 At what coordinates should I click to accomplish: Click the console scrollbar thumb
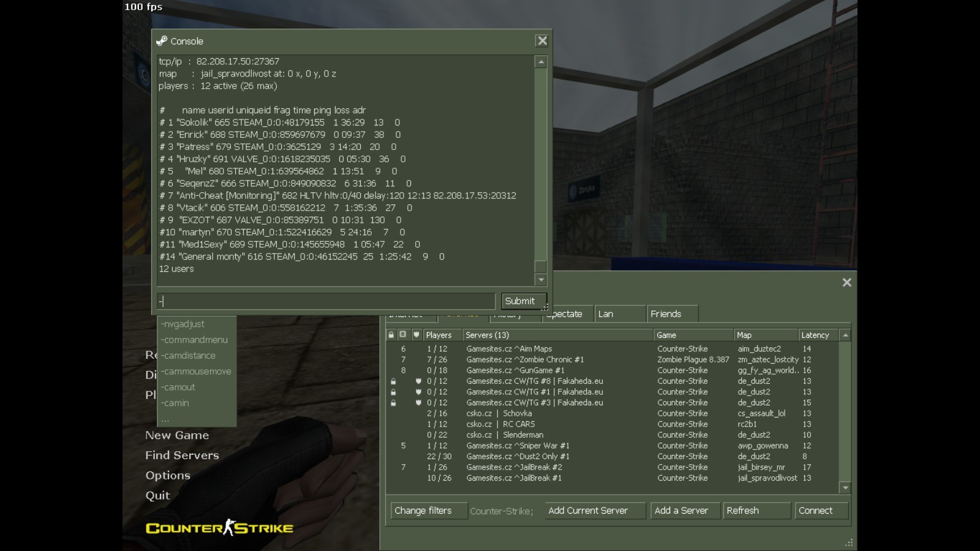point(540,267)
